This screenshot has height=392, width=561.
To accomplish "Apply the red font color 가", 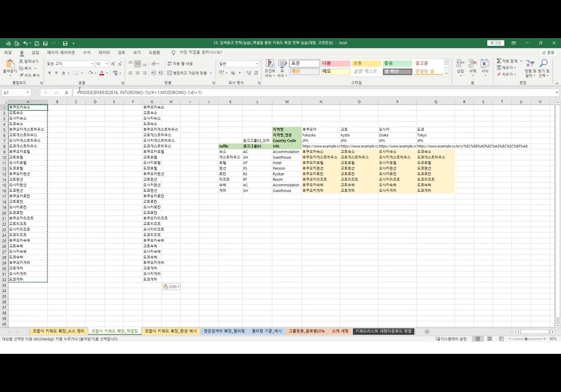I will click(101, 73).
